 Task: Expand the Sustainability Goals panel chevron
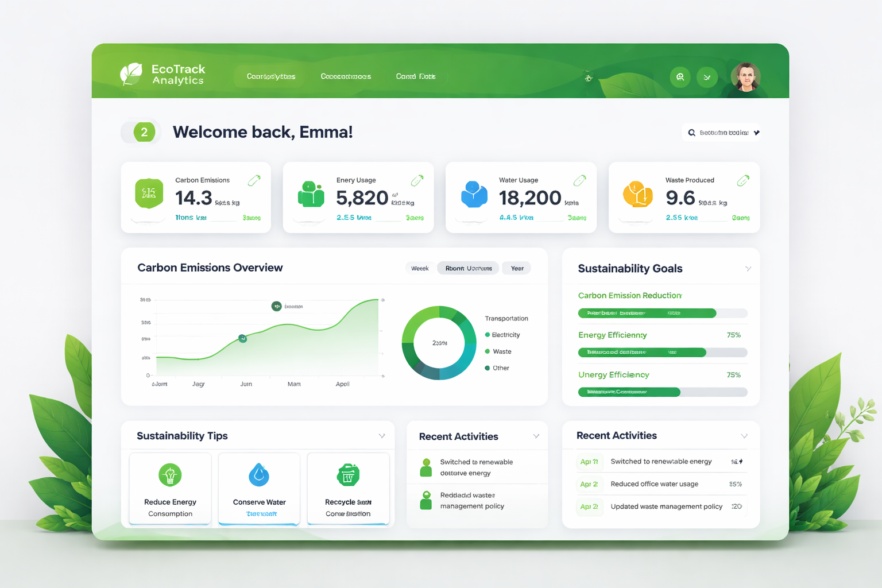pos(748,268)
